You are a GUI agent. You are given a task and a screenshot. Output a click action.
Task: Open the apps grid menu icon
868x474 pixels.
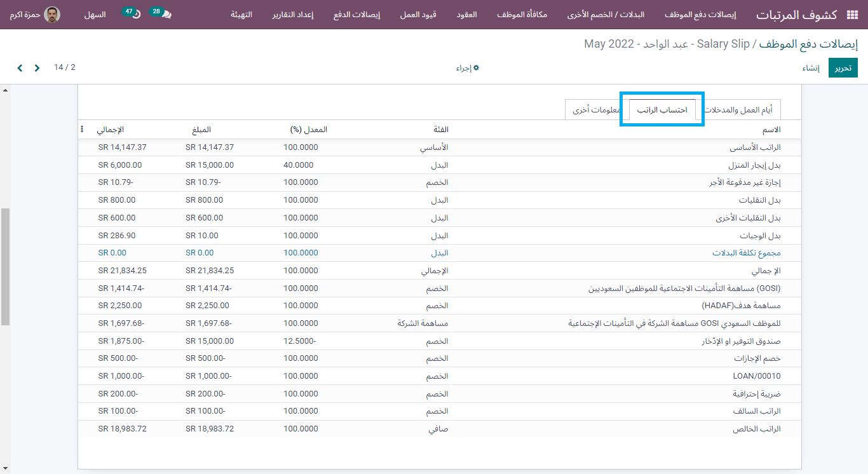point(853,14)
